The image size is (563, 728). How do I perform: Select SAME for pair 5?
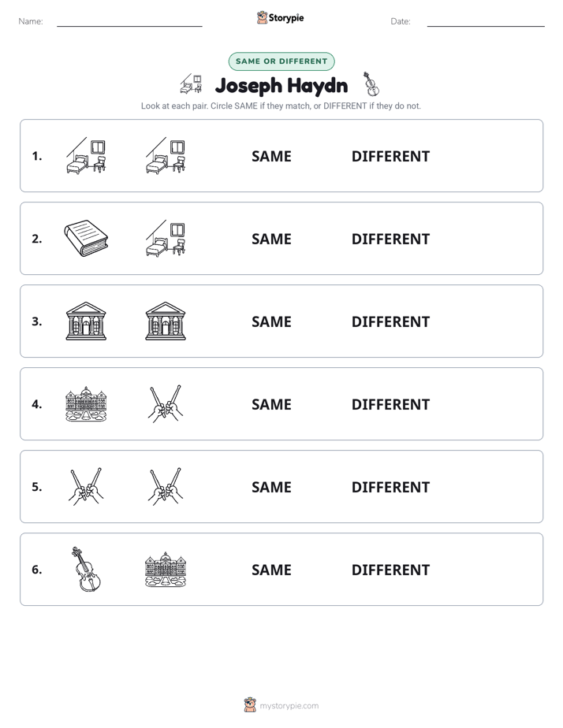271,487
